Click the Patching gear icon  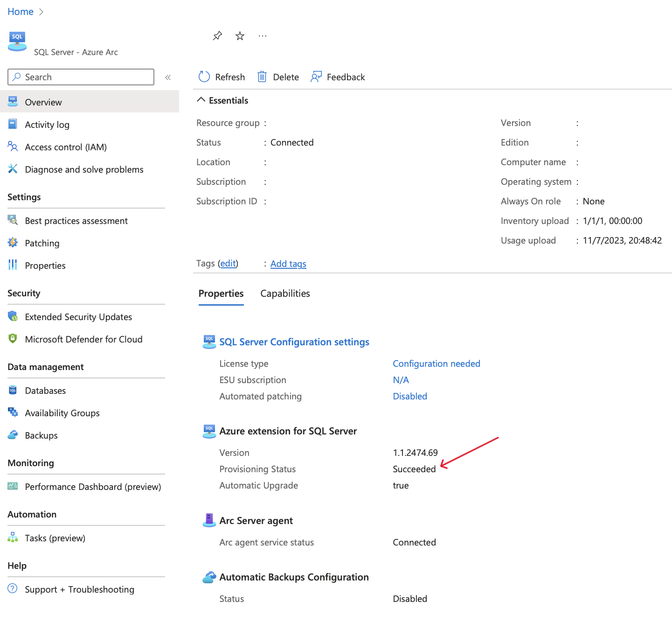(x=13, y=242)
